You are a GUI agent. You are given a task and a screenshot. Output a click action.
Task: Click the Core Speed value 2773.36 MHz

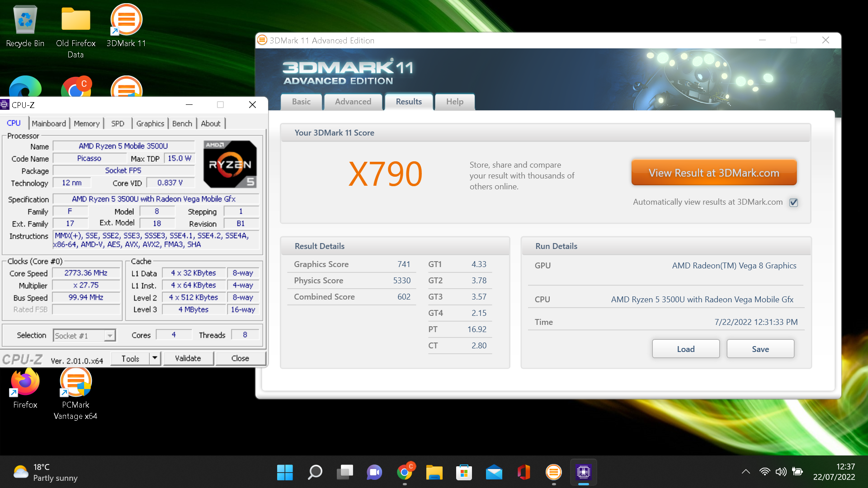coord(86,273)
